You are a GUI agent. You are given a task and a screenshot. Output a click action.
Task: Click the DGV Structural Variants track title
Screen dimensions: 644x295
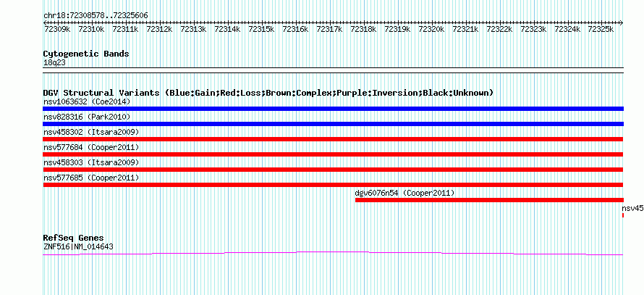(268, 93)
